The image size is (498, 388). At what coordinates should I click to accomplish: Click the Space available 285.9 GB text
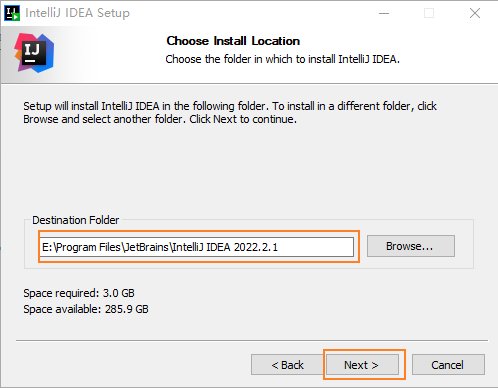(x=86, y=309)
